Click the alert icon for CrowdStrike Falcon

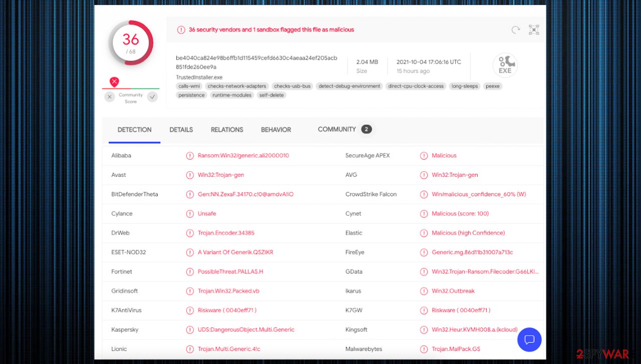(x=424, y=194)
